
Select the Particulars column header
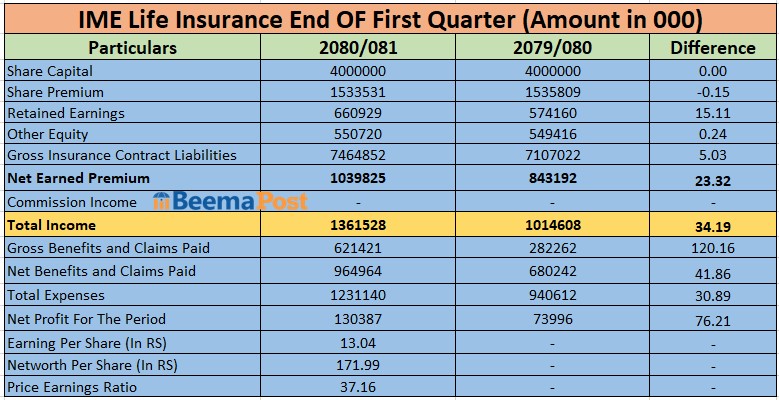click(x=132, y=47)
